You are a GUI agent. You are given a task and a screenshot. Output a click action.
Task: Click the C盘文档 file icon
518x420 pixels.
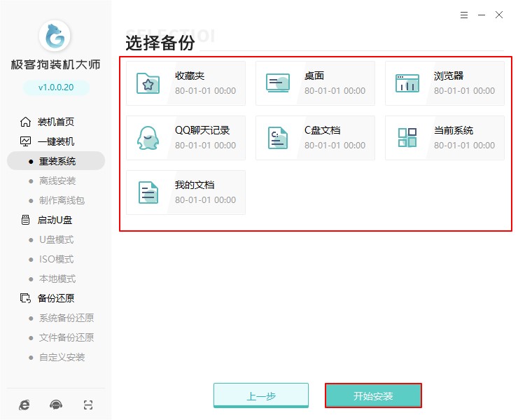[x=277, y=138]
